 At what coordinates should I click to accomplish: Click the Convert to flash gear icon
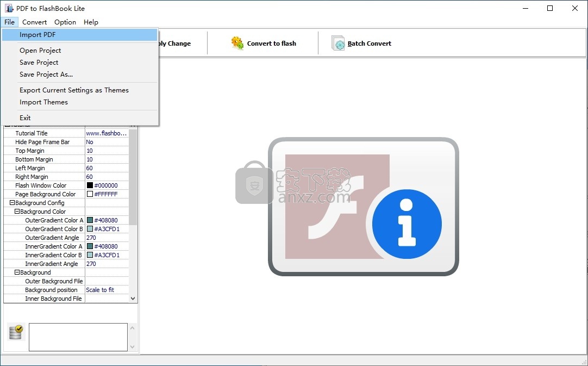tap(237, 43)
